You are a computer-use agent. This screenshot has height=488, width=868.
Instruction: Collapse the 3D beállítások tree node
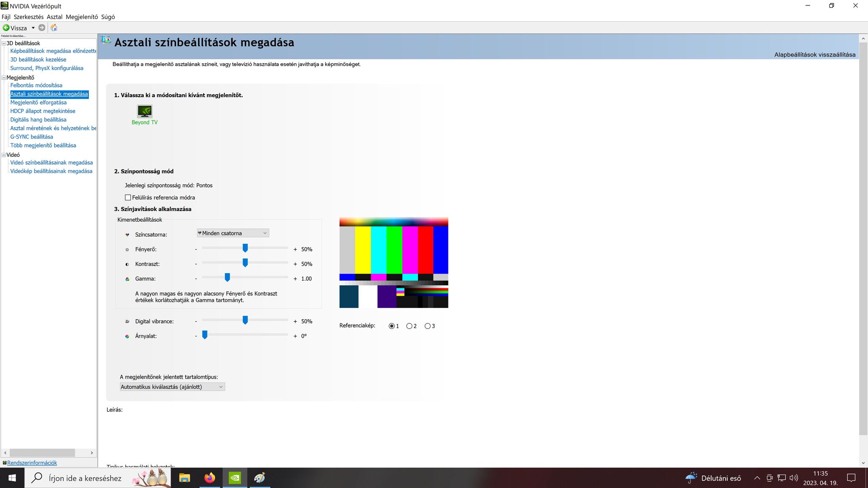(x=4, y=43)
